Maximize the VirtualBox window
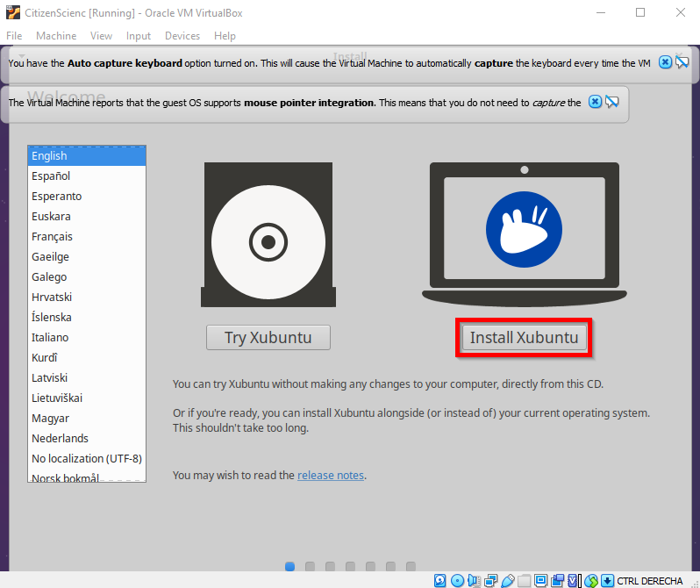 [640, 12]
